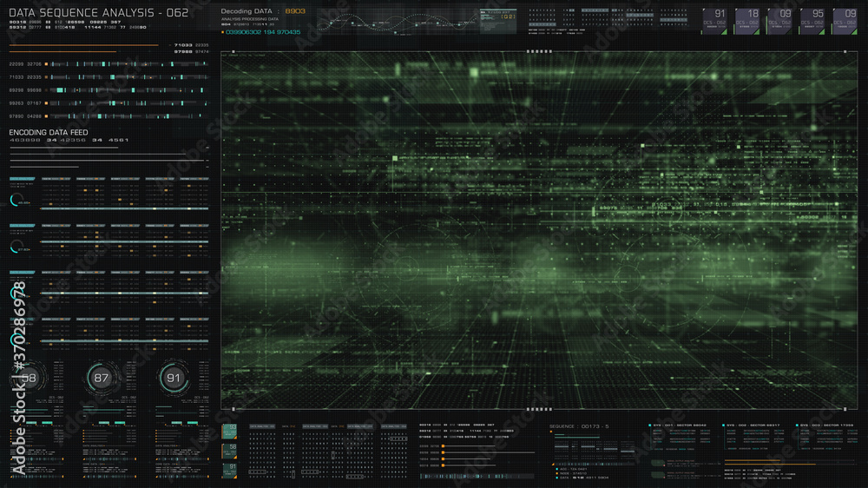The height and width of the screenshot is (488, 868).
Task: Open the DCS-062 card showing 95
Action: [812, 21]
